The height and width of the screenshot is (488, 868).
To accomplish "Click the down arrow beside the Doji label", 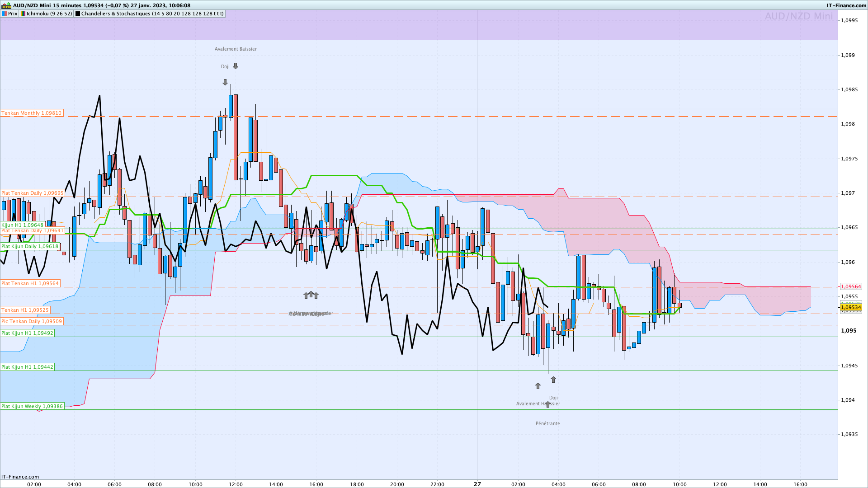I will [x=236, y=66].
